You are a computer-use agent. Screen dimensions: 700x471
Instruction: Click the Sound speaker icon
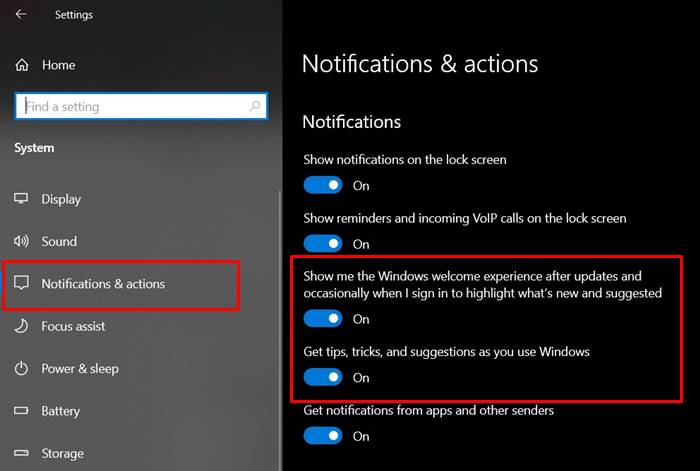click(21, 241)
